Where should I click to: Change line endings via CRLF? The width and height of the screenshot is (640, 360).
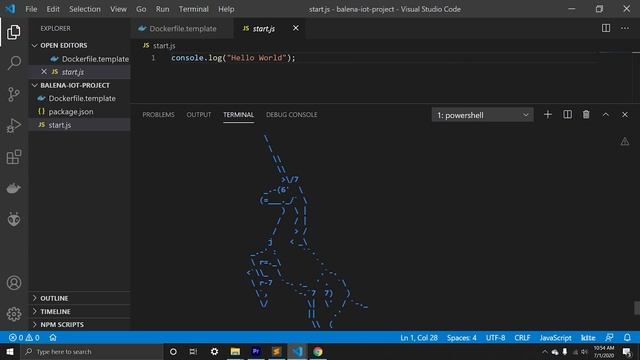[x=522, y=338]
